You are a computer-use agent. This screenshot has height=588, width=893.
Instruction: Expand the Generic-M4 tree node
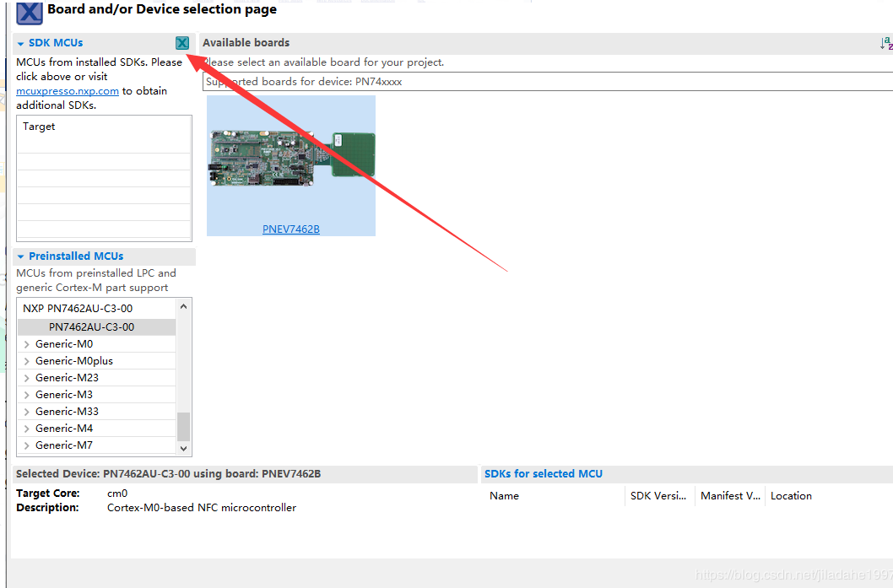(27, 429)
